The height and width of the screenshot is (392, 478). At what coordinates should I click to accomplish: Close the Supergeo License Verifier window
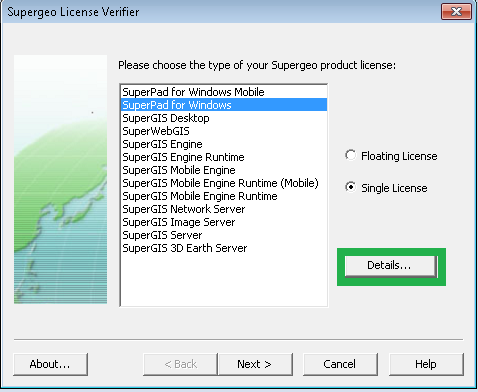456,12
